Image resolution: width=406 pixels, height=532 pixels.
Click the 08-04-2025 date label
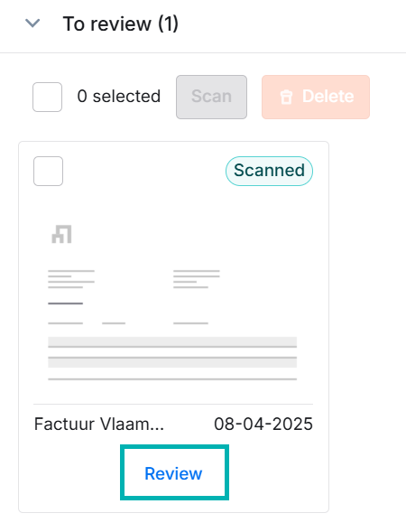pos(263,425)
